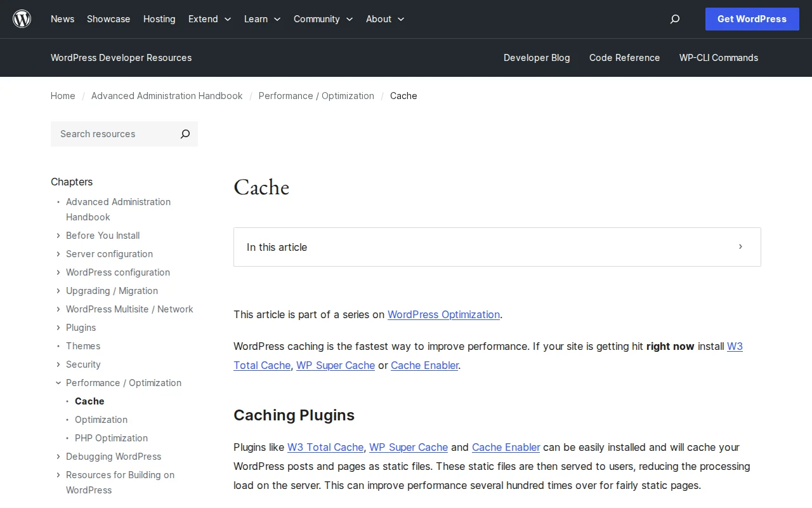
Task: Expand the chevron next to Server configuration
Action: (x=58, y=254)
